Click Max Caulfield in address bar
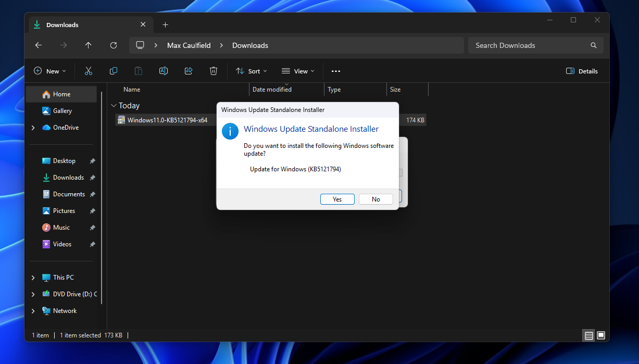Viewport: 639px width, 364px height. [189, 45]
